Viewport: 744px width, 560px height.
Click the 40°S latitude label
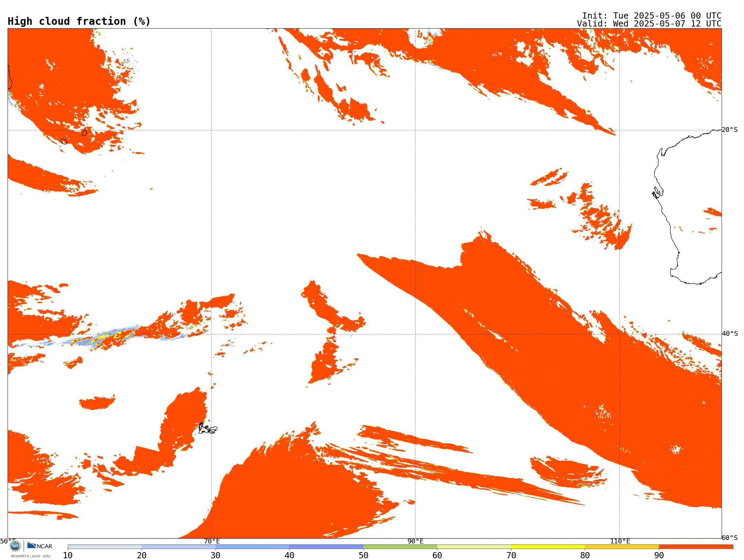click(730, 334)
